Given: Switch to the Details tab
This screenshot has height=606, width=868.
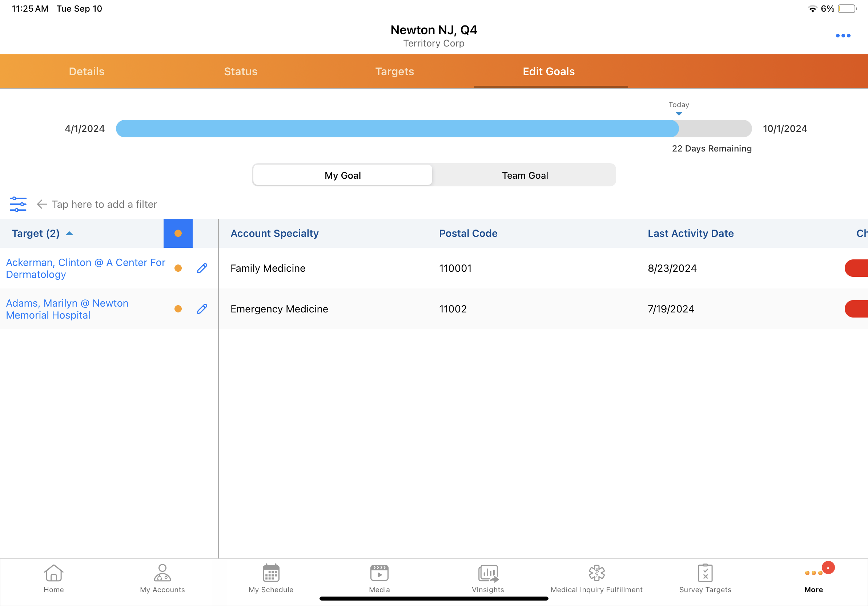Looking at the screenshot, I should point(87,72).
